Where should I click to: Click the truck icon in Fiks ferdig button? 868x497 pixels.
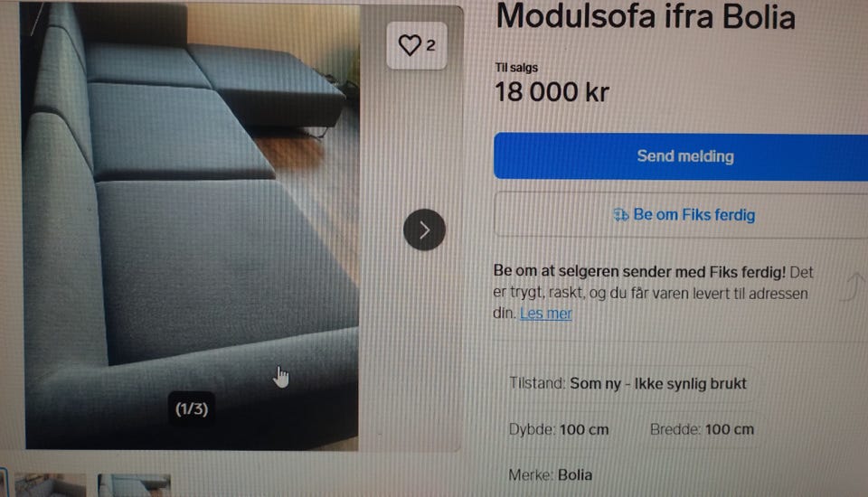[621, 215]
